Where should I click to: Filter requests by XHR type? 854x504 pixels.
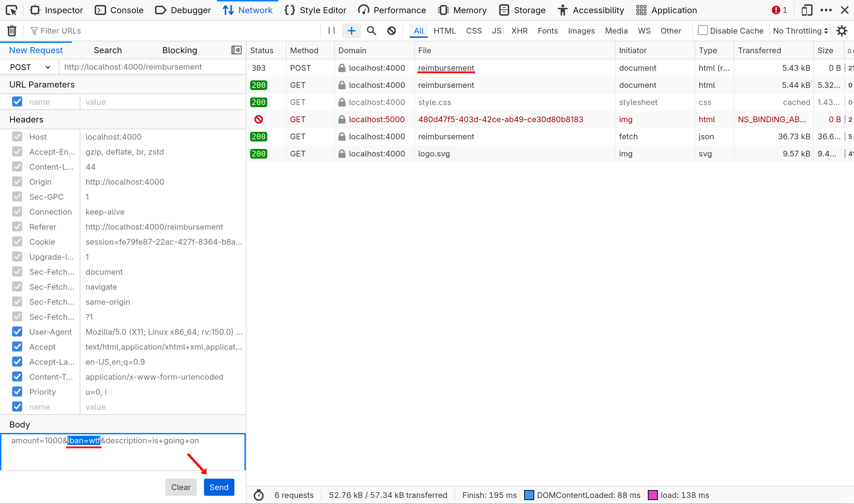pyautogui.click(x=519, y=31)
